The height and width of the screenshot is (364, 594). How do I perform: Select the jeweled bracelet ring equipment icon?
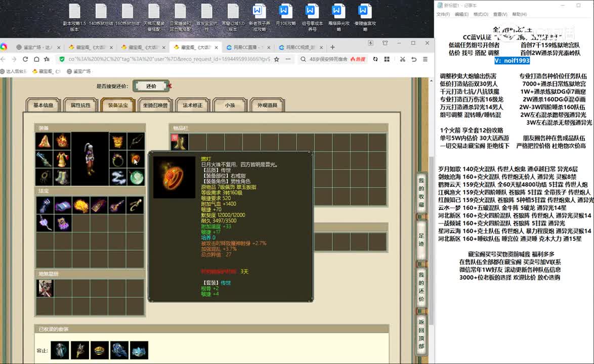(x=118, y=159)
